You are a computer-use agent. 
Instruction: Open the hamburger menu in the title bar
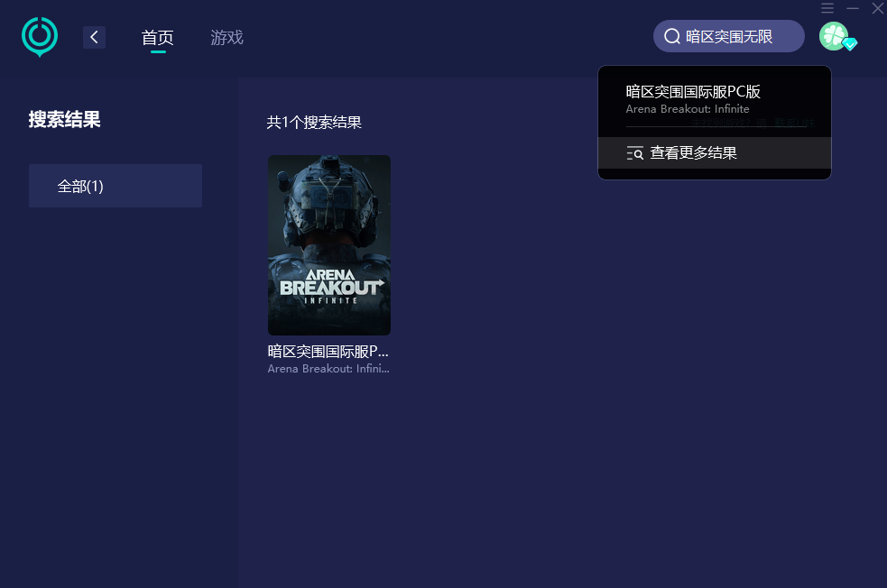pos(827,8)
